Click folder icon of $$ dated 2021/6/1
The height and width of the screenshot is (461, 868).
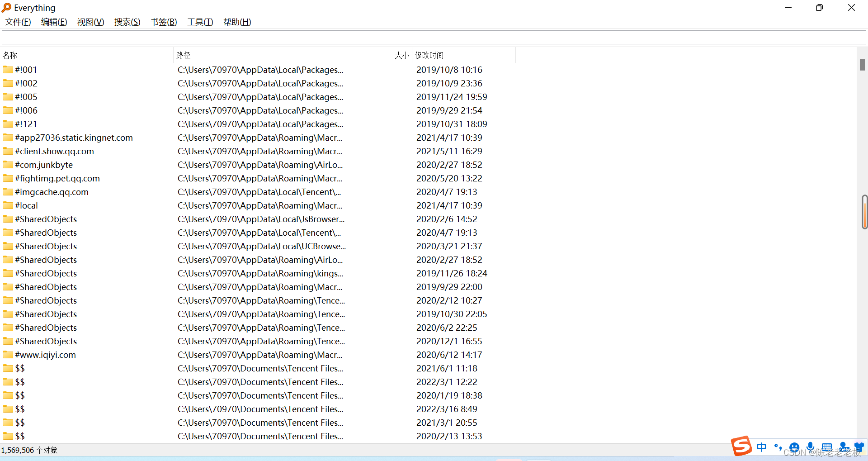coord(8,368)
